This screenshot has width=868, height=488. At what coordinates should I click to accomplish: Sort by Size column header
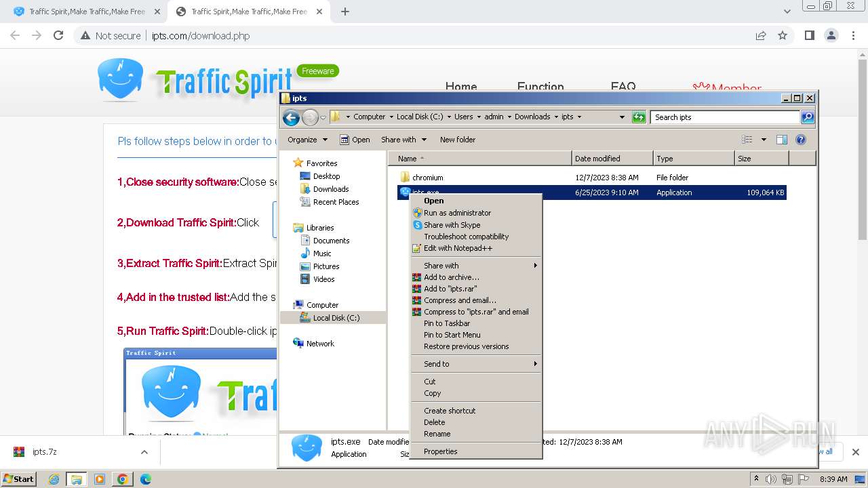(762, 159)
